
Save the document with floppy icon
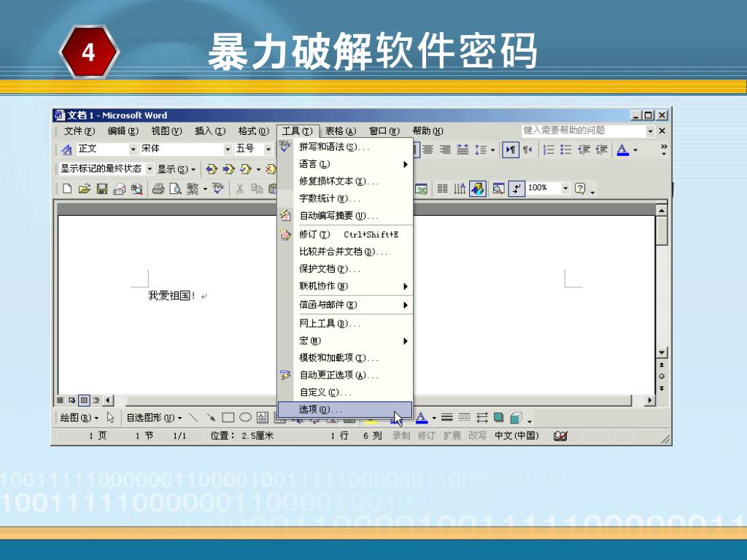101,189
